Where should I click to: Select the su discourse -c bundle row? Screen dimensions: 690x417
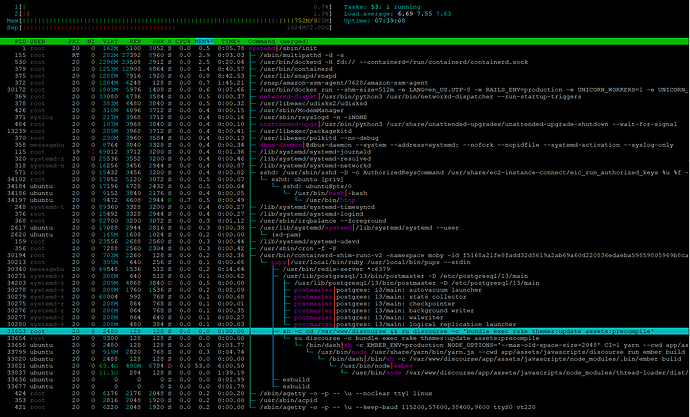pos(345,338)
